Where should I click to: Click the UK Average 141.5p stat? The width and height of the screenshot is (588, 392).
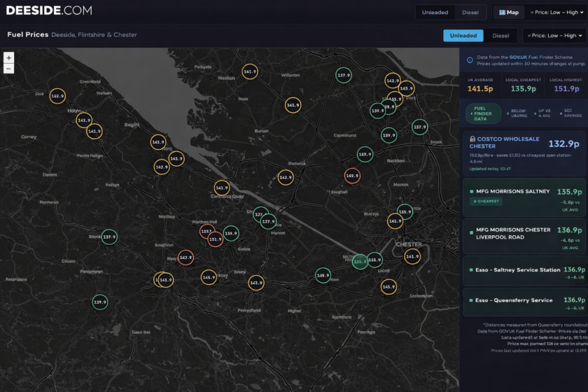480,86
